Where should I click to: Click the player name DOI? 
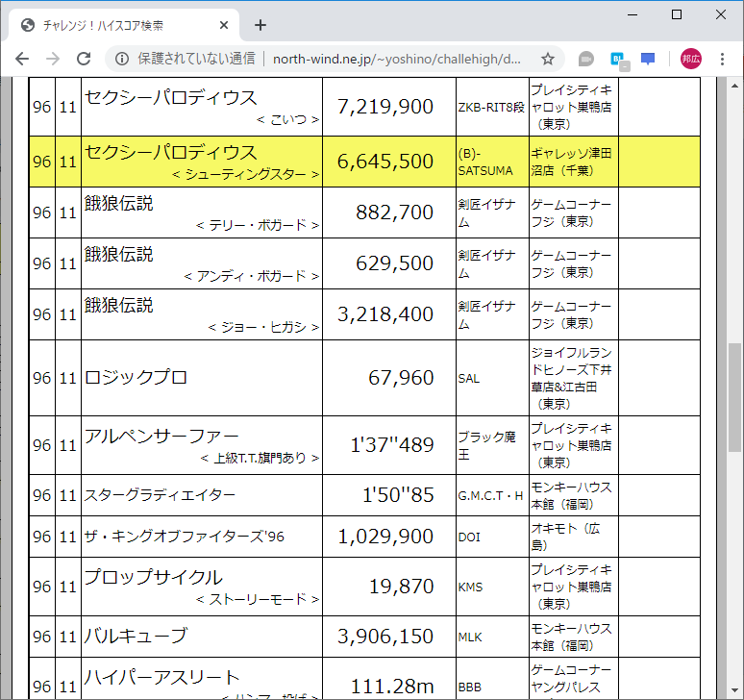click(469, 537)
